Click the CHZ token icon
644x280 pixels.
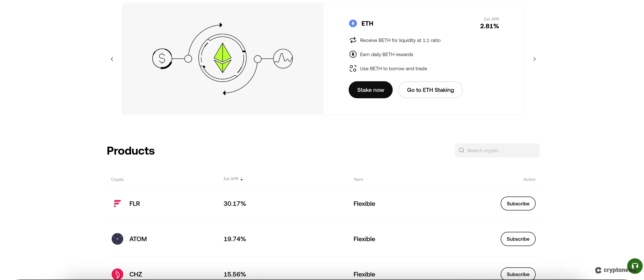point(117,274)
